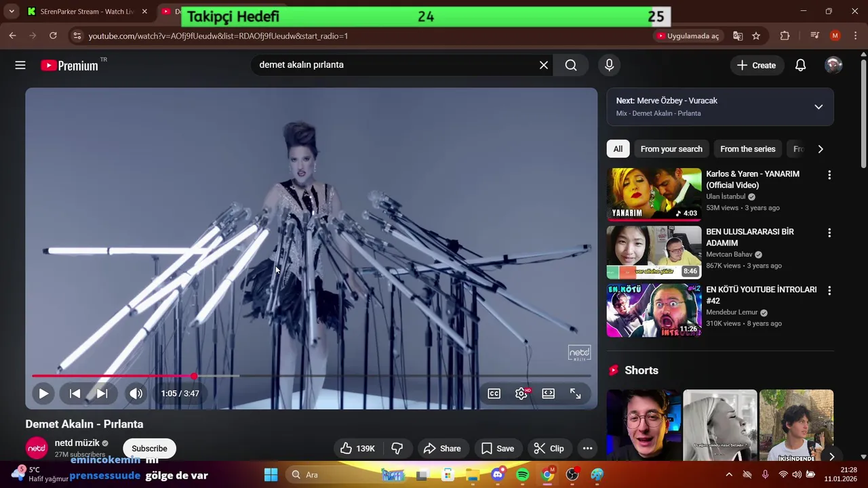Open the YouTube hamburger guide menu
Viewport: 868px width, 488px height.
pyautogui.click(x=20, y=65)
